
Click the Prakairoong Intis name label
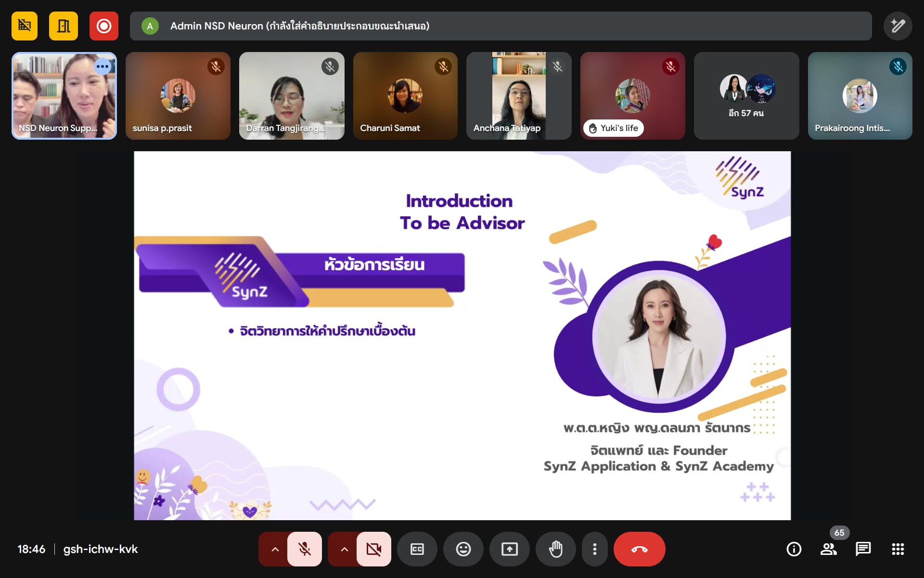point(852,128)
